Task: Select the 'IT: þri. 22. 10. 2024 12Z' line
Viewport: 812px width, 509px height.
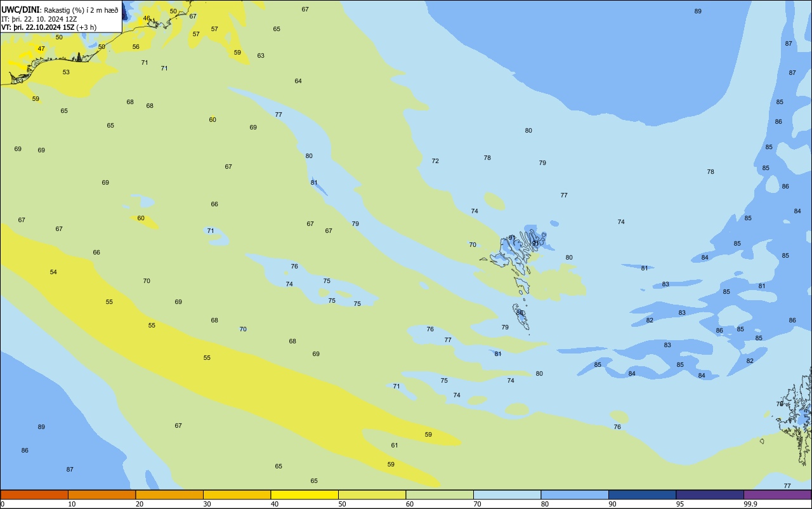Action: coord(39,19)
